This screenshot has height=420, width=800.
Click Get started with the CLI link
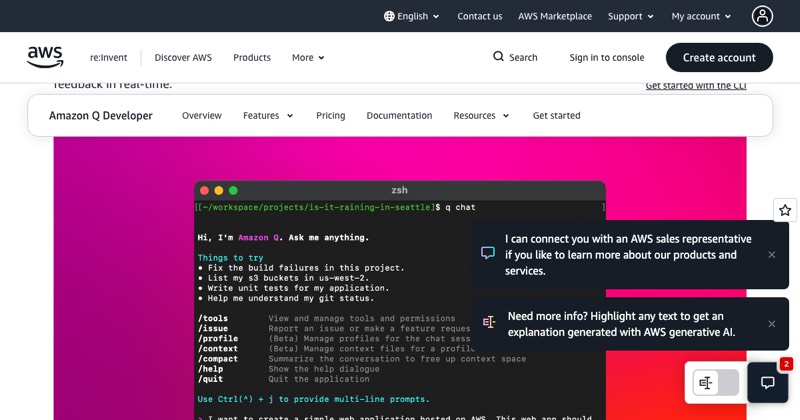point(696,86)
